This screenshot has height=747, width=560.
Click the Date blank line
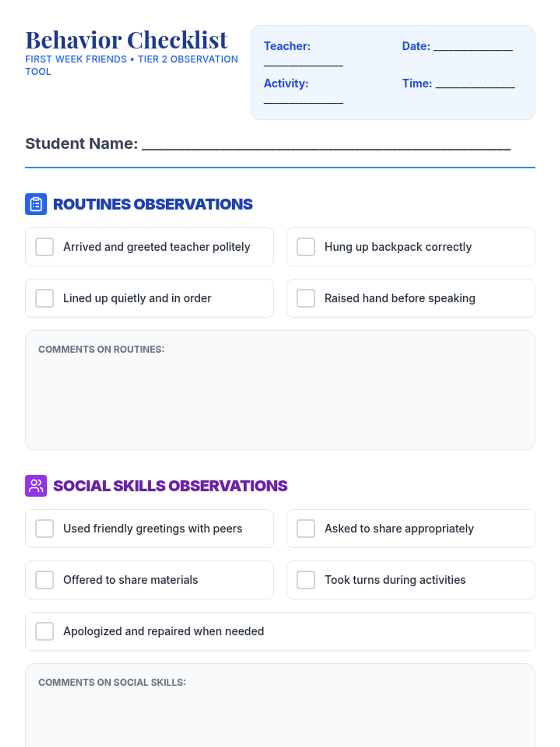473,47
